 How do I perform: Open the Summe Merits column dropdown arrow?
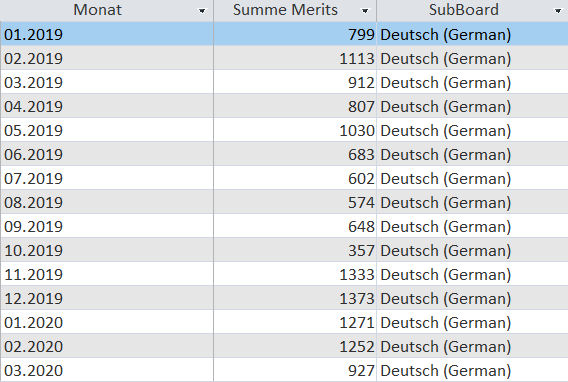[365, 11]
